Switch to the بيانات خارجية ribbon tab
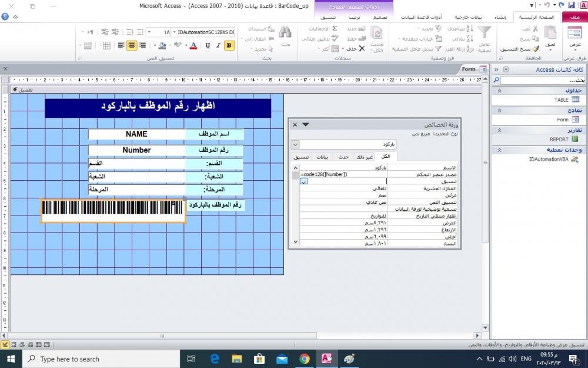Image resolution: width=588 pixels, height=368 pixels. coord(468,17)
